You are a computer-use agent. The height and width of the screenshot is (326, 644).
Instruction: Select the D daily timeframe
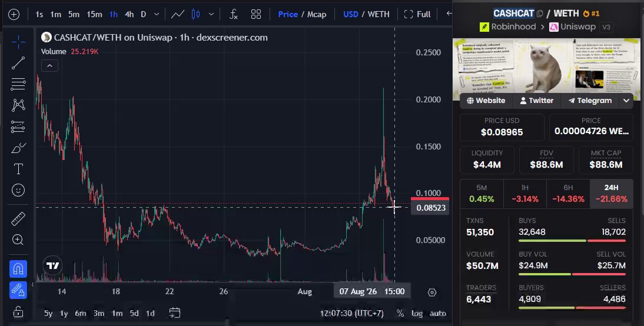143,14
